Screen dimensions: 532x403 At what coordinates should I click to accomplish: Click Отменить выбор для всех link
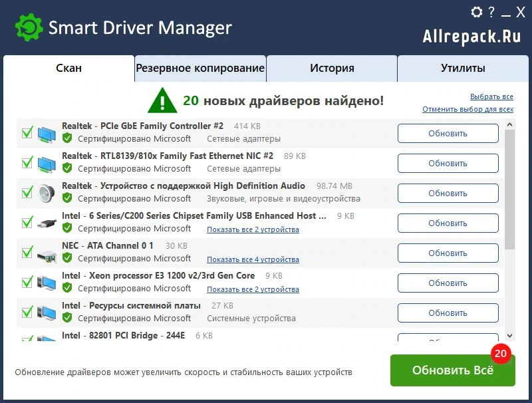pyautogui.click(x=467, y=109)
